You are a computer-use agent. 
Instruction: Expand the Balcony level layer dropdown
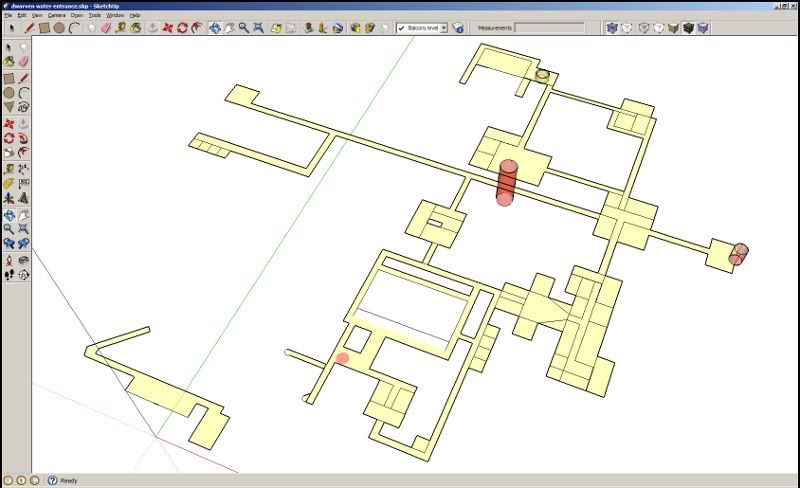[444, 28]
